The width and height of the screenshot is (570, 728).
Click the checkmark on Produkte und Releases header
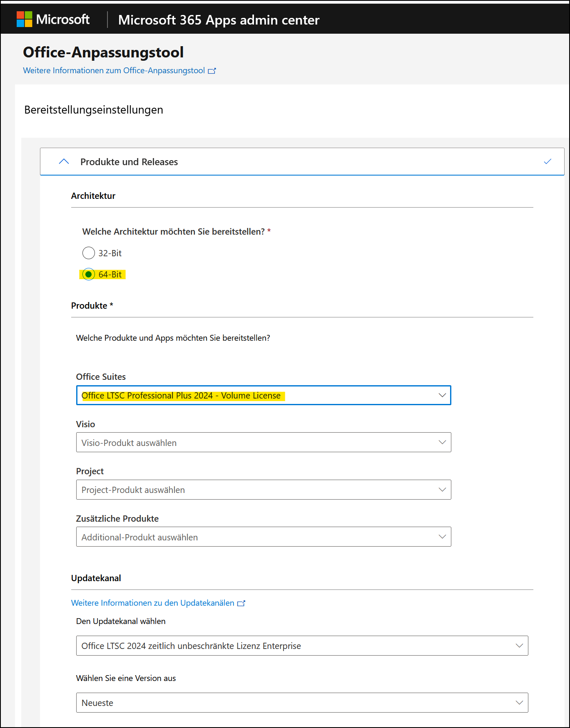[548, 162]
